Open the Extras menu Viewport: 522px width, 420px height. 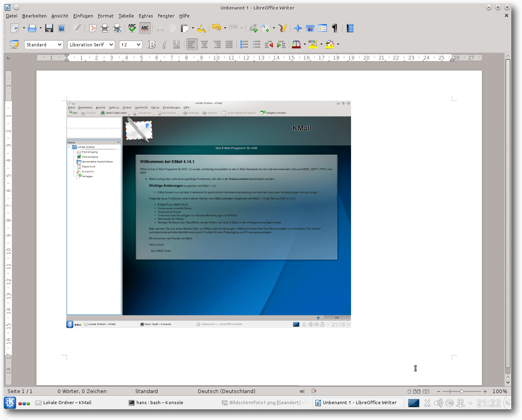[146, 16]
